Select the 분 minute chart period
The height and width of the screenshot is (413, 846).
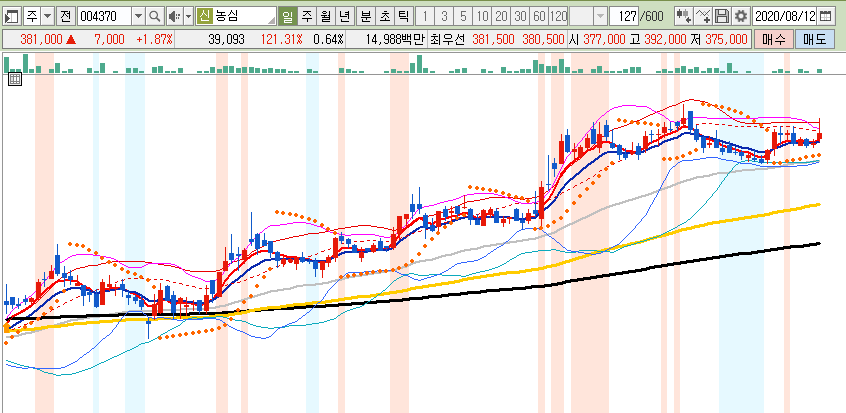pyautogui.click(x=366, y=16)
